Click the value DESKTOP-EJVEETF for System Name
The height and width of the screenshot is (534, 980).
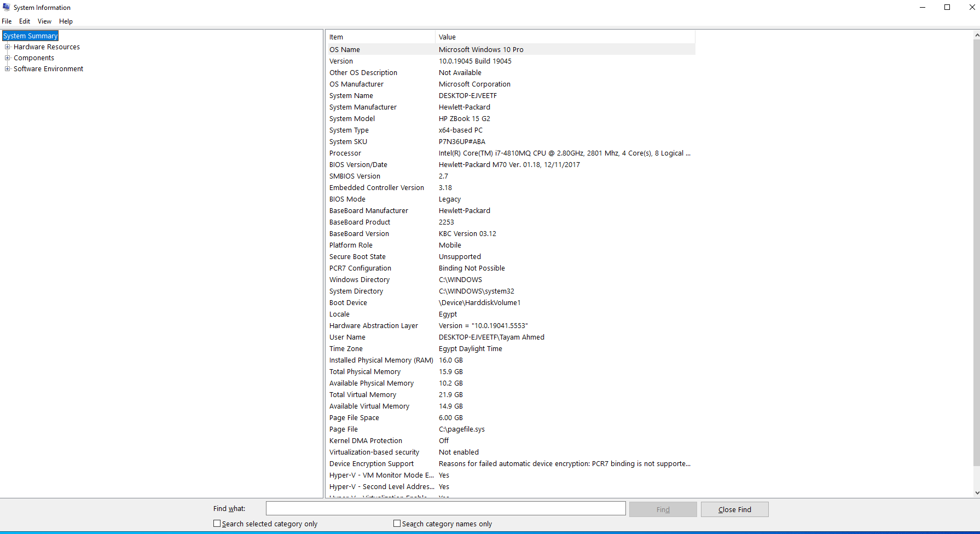point(468,96)
